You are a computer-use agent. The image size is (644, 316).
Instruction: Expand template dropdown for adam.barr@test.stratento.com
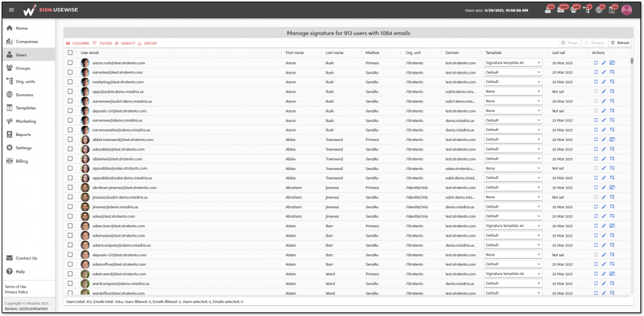(x=513, y=225)
